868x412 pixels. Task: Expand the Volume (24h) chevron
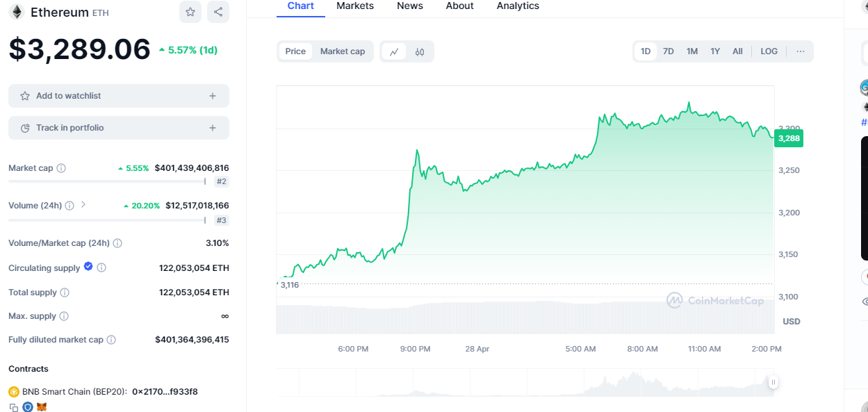[x=83, y=205]
